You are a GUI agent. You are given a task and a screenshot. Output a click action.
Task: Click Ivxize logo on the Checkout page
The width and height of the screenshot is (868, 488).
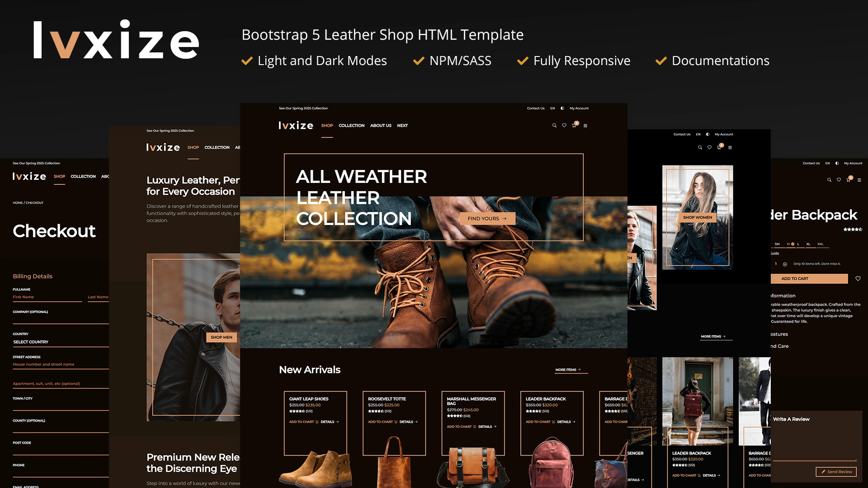(29, 177)
